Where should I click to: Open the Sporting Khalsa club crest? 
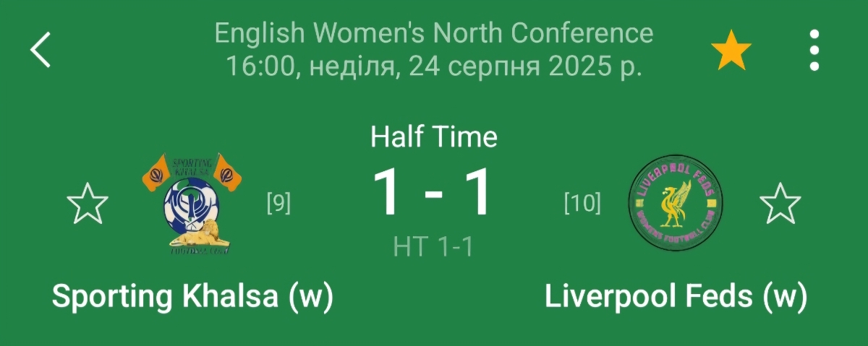pyautogui.click(x=192, y=204)
